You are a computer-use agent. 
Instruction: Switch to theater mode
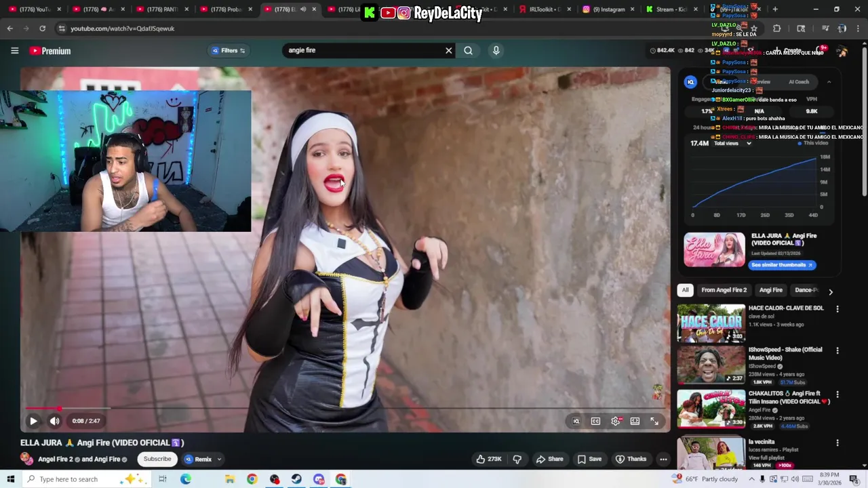[x=635, y=421]
